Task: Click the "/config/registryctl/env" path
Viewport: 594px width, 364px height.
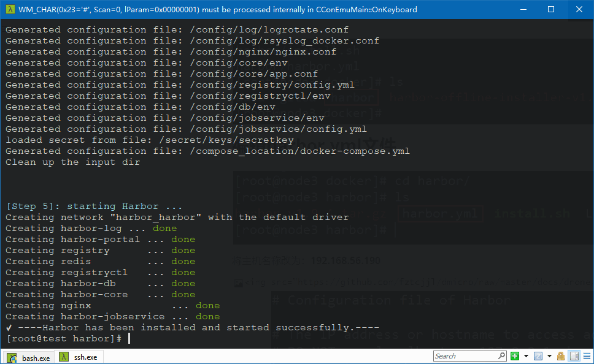Action: (260, 96)
